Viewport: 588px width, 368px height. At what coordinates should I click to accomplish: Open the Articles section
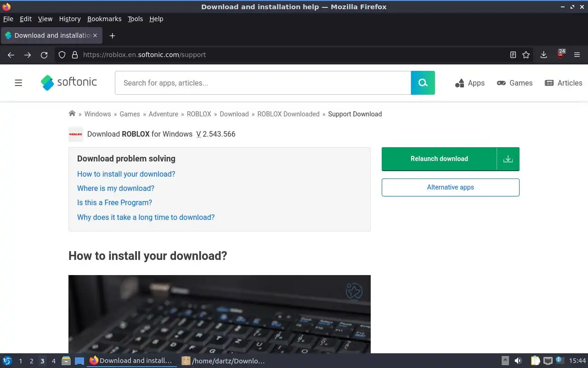(563, 83)
